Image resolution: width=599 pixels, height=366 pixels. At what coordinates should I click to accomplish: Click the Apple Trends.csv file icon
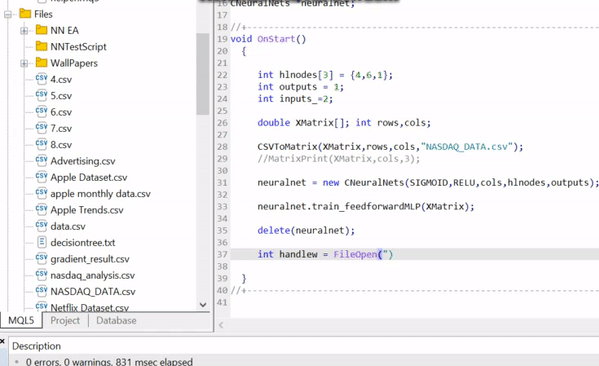41,210
